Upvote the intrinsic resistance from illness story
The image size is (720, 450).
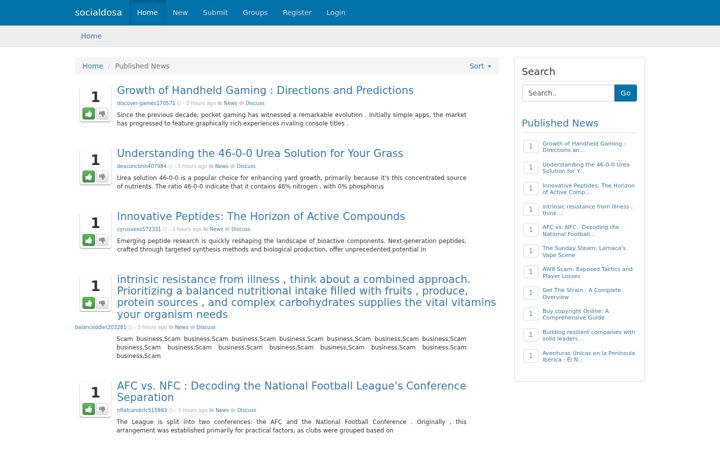89,303
